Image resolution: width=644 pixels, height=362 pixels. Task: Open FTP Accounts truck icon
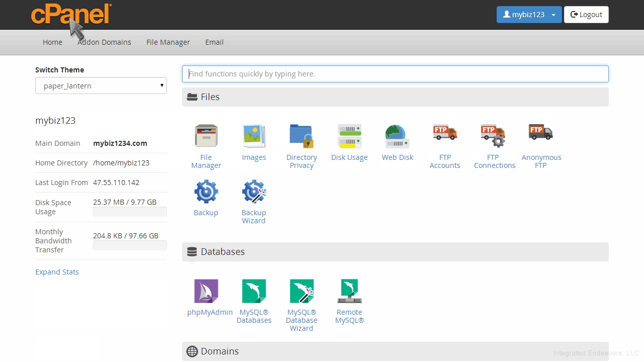[445, 133]
